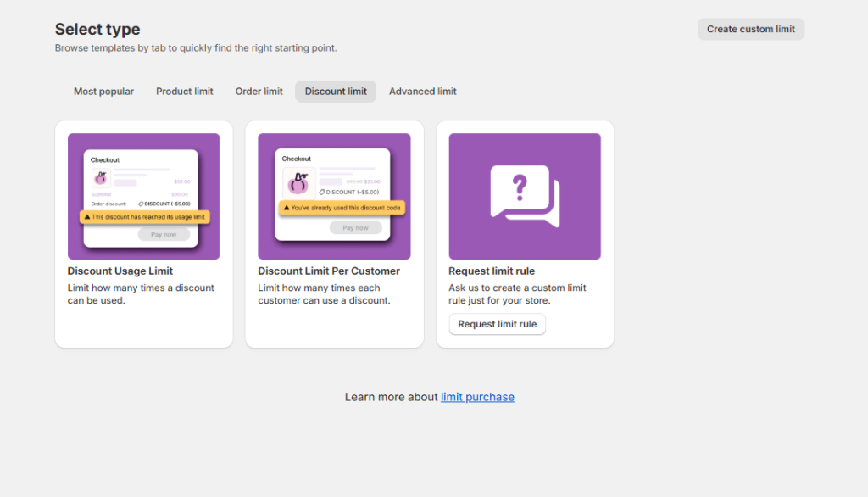Click discount tag icon in Per Customer preview
This screenshot has height=497, width=868.
(x=323, y=193)
